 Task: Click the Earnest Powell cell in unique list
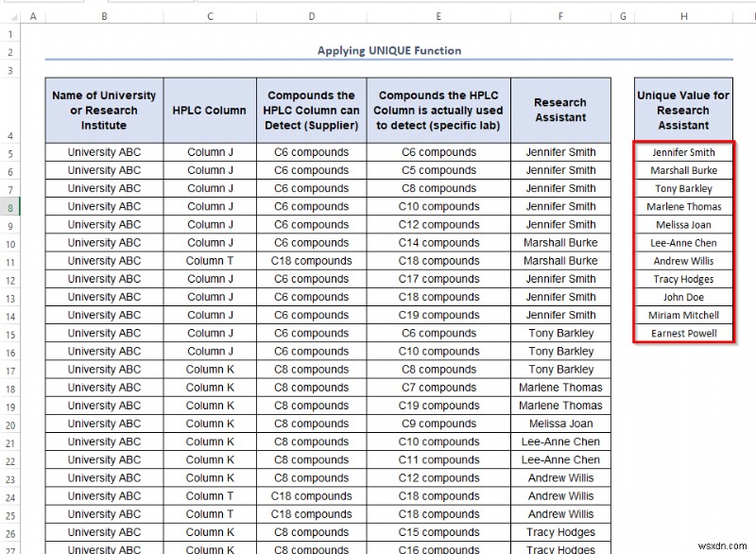point(683,333)
